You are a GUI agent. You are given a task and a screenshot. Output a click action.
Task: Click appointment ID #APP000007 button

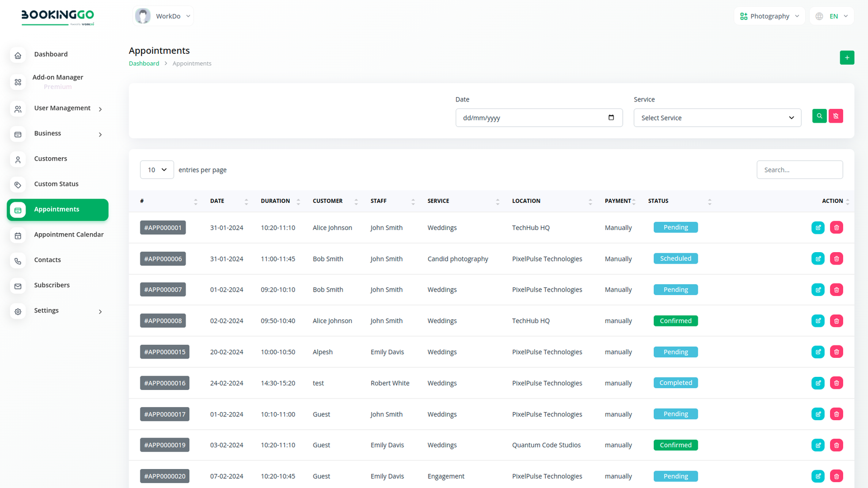tap(163, 290)
